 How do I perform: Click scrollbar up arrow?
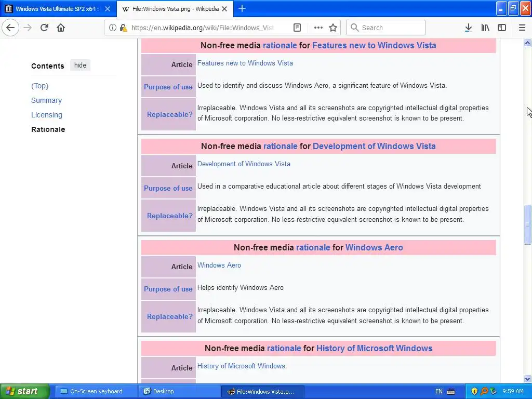(x=527, y=43)
